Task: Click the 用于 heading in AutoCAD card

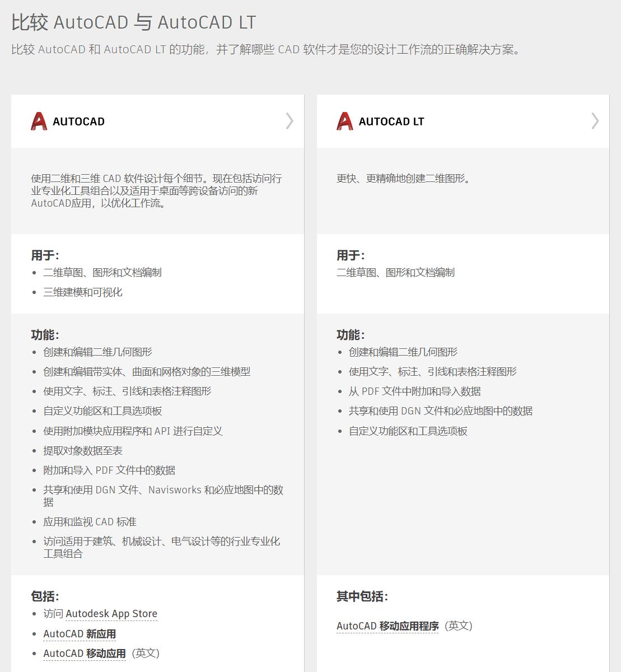Action: point(45,255)
